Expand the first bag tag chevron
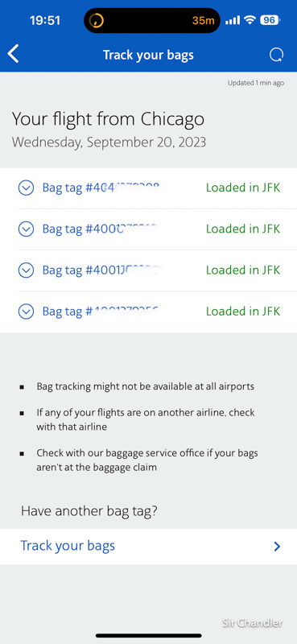The image size is (297, 644). 27,188
